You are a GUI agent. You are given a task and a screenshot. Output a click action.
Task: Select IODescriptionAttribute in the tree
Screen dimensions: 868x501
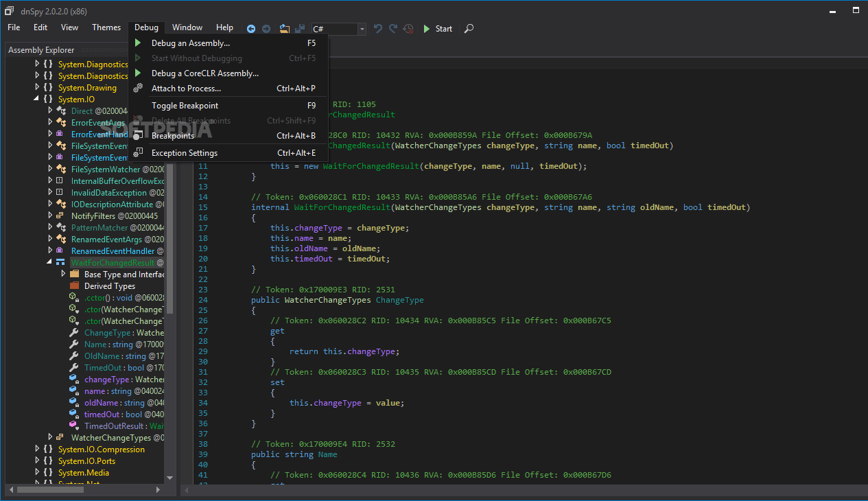pos(117,205)
